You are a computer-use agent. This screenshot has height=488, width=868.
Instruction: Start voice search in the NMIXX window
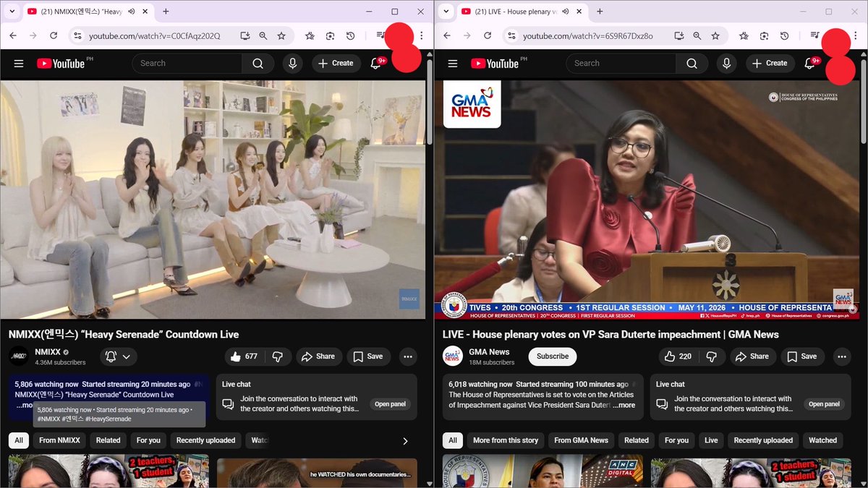[293, 64]
